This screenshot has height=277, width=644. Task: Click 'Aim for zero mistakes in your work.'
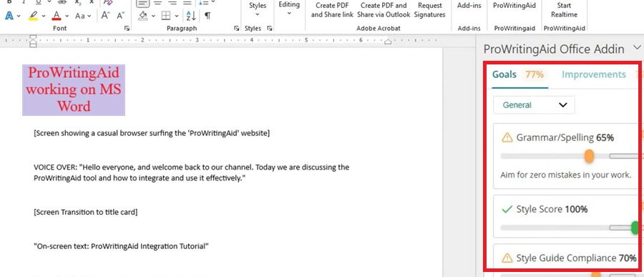click(x=565, y=175)
